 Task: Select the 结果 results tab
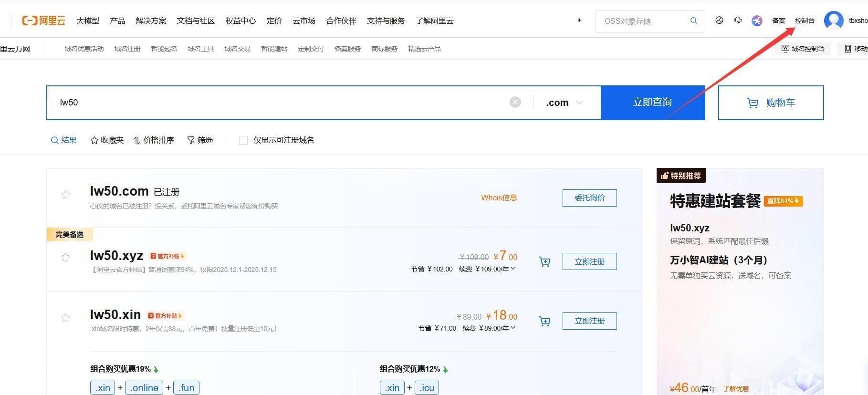pos(64,140)
